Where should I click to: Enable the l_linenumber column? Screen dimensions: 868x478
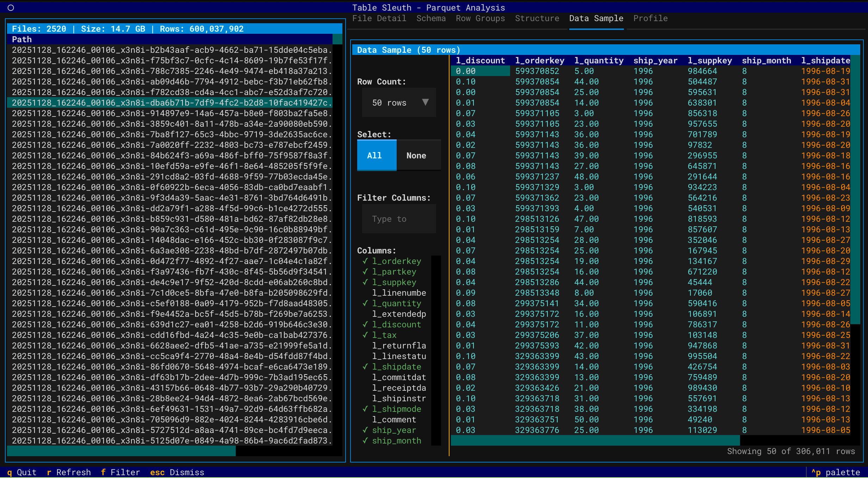pos(398,293)
